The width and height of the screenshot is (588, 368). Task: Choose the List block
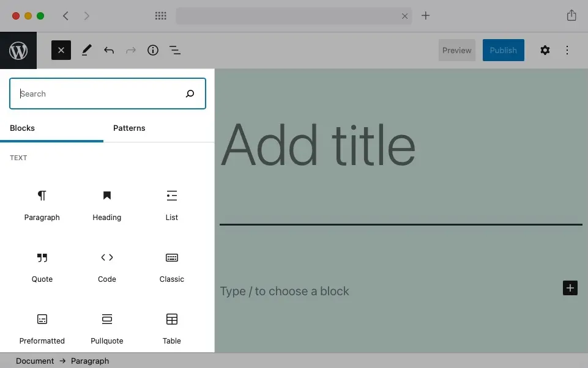(x=171, y=205)
